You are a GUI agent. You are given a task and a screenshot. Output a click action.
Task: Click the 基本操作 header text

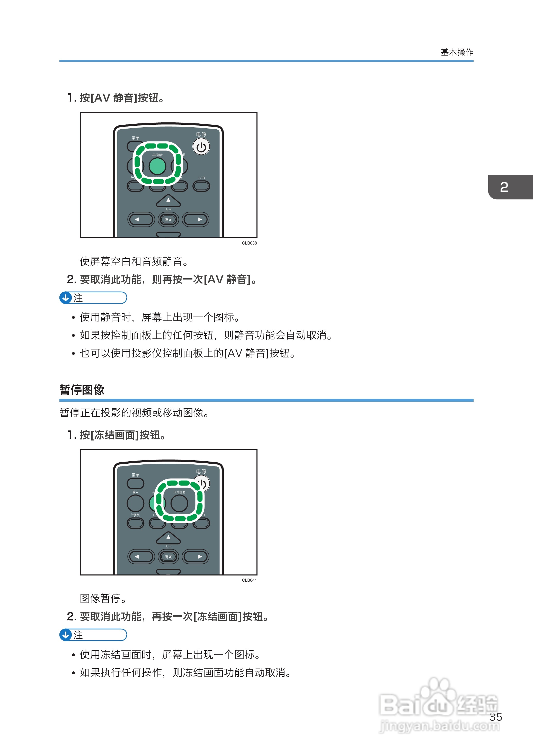pos(457,52)
